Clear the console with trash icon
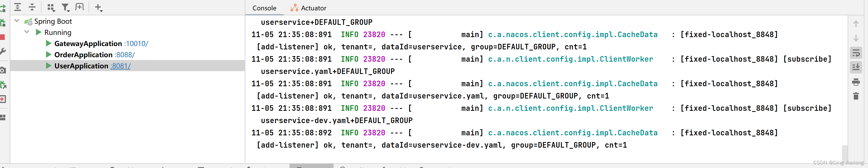The image size is (868, 168). click(x=856, y=96)
